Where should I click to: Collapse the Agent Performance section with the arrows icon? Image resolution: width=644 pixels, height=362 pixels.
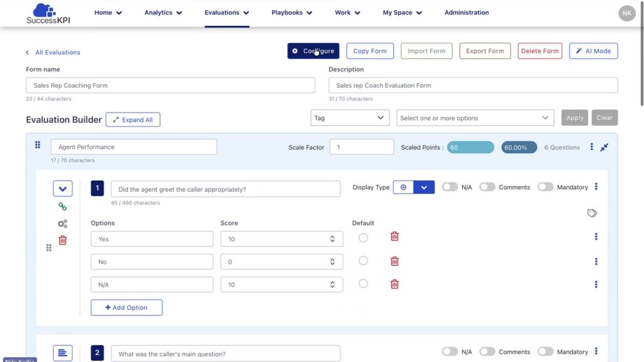pos(604,147)
